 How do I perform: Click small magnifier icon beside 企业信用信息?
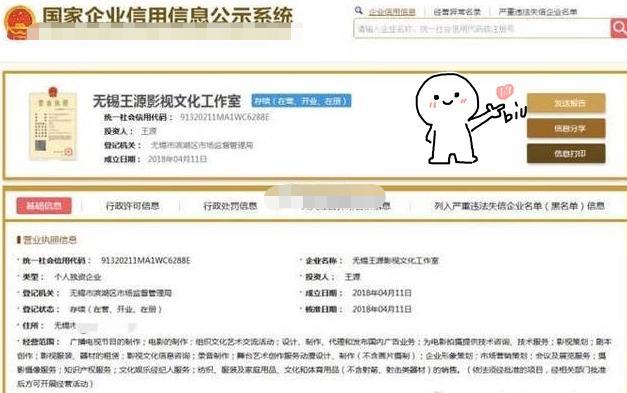point(359,11)
